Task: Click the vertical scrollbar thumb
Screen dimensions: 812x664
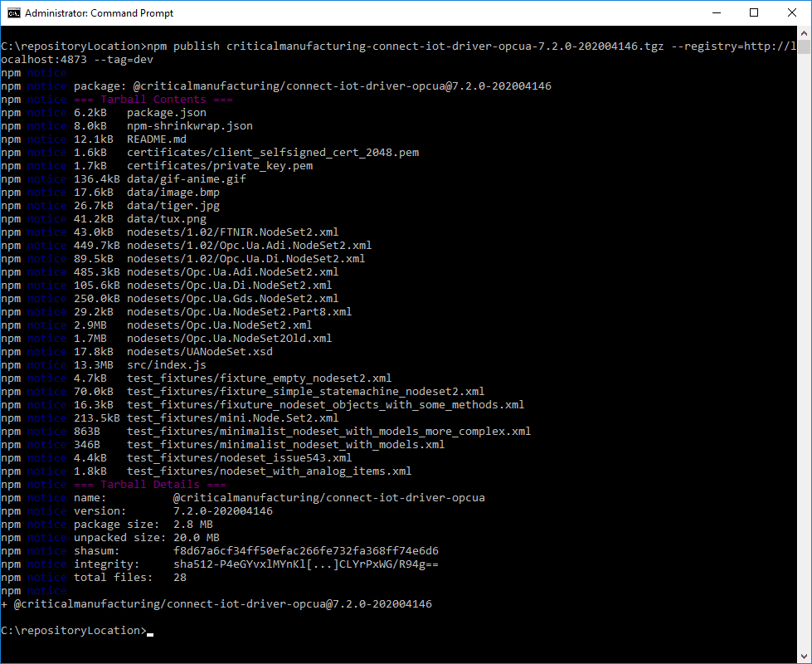Action: pyautogui.click(x=804, y=47)
